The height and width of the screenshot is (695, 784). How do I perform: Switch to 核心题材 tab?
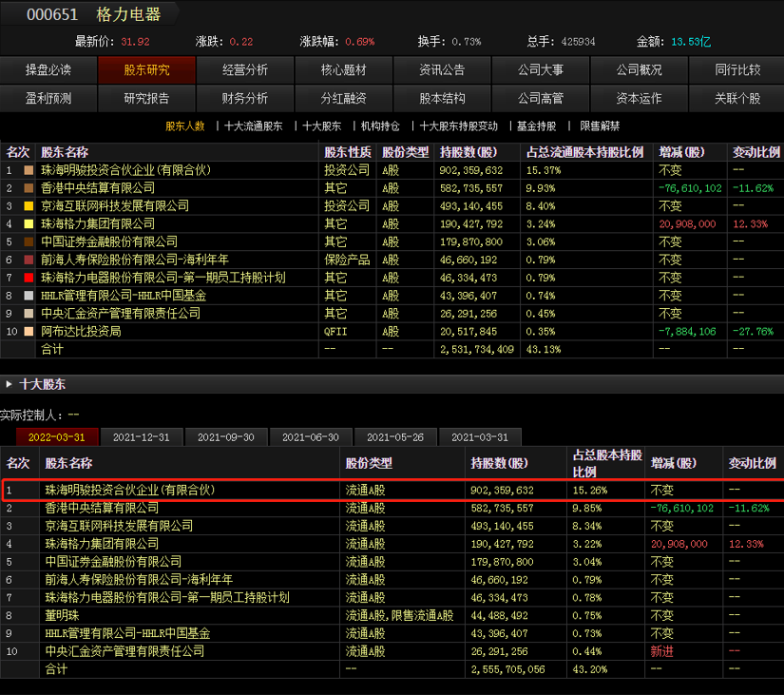(x=343, y=69)
